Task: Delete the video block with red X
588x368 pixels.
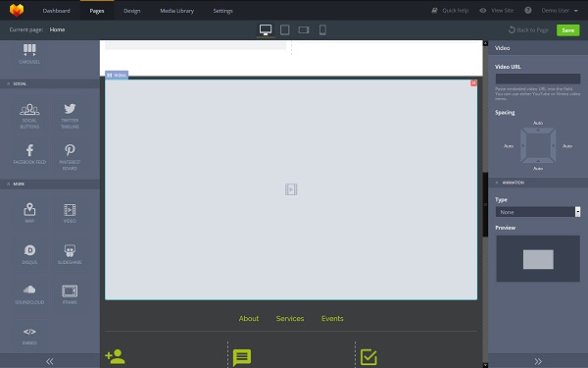Action: [473, 83]
